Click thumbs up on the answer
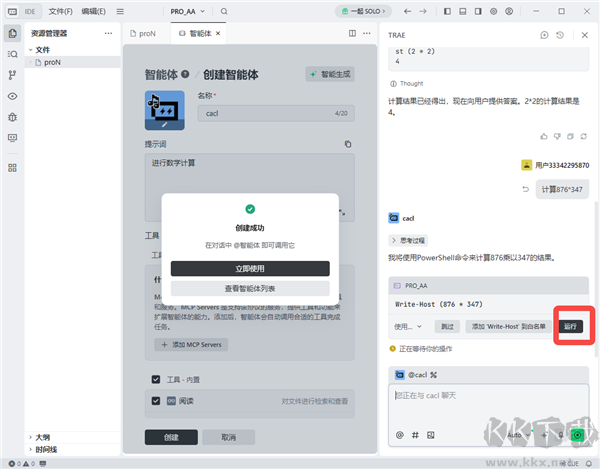 click(544, 136)
